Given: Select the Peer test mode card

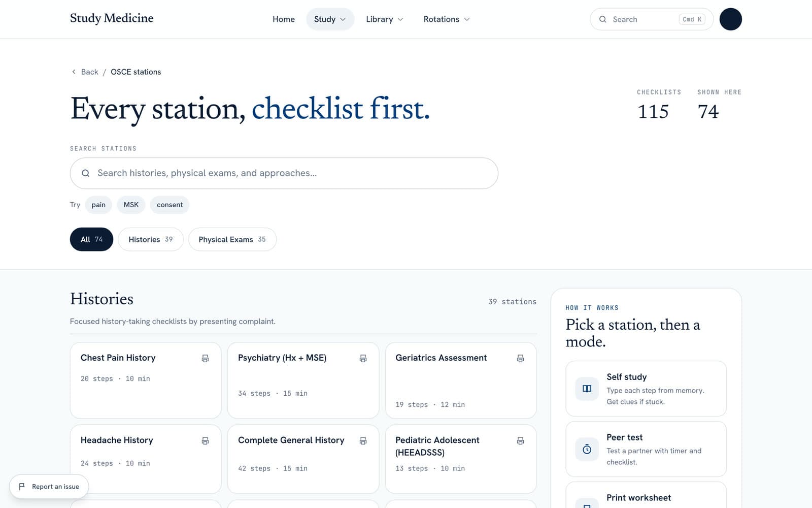Looking at the screenshot, I should tap(646, 449).
